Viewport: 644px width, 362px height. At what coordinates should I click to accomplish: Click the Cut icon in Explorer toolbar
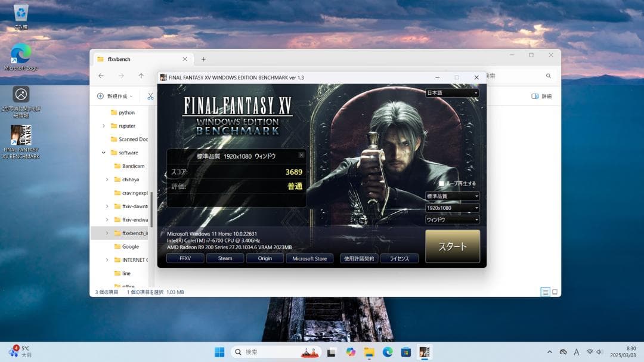(151, 96)
